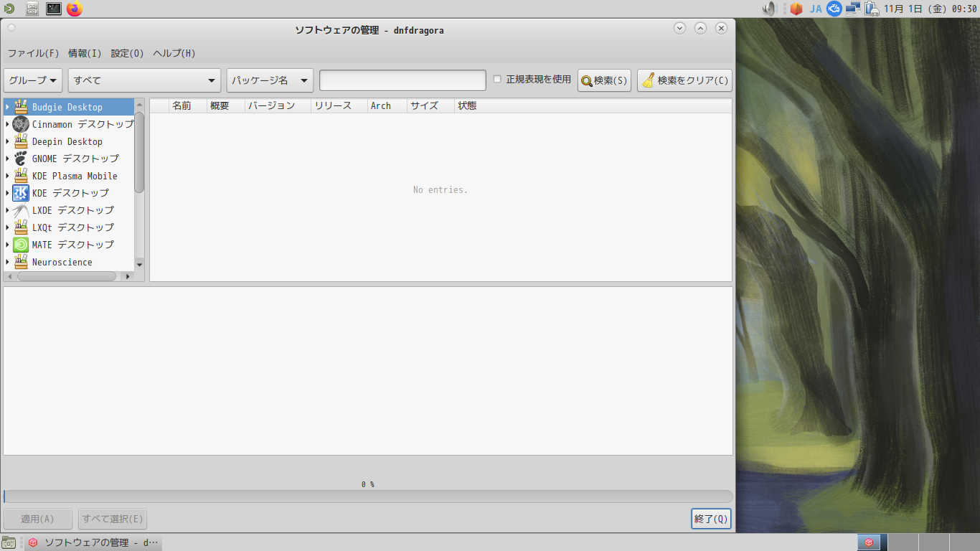The height and width of the screenshot is (551, 980).
Task: Select the GNOME footprint icon
Action: point(20,158)
